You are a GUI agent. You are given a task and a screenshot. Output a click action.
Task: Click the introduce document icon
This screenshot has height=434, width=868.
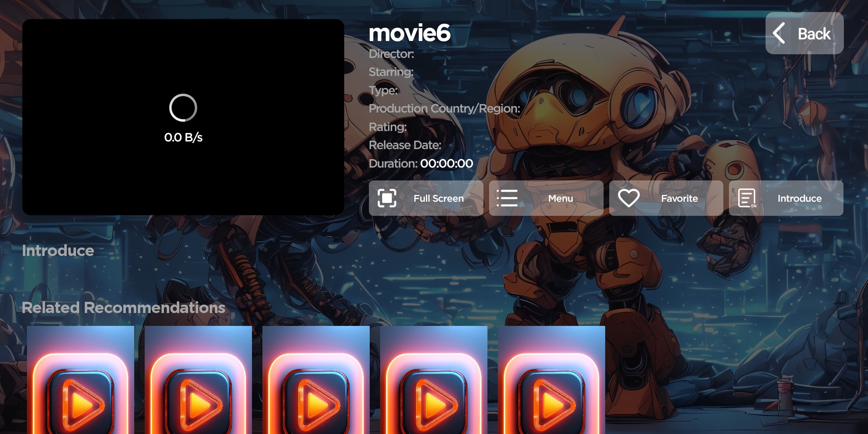tap(747, 198)
